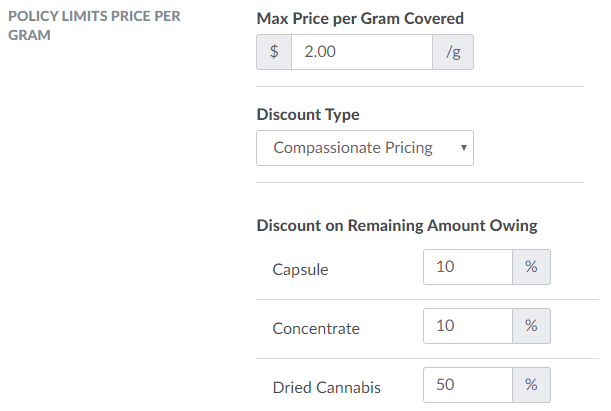Screen dimensions: 611x411
Task: Click the percent symbol beside Capsule
Action: 531,269
